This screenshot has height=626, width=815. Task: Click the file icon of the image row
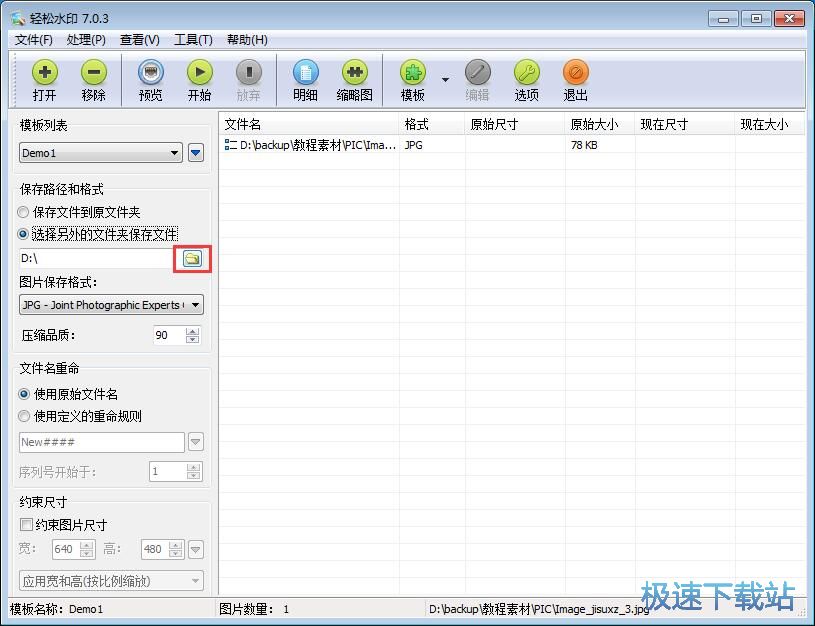coord(230,145)
